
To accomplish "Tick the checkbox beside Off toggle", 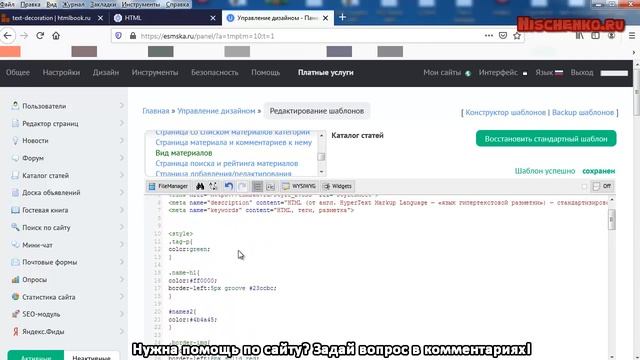I will tap(584, 187).
